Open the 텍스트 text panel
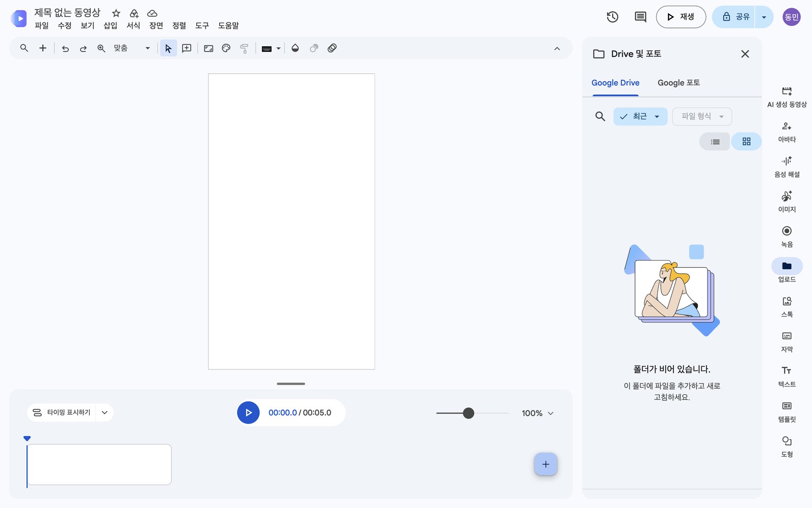The height and width of the screenshot is (508, 812). point(787,377)
